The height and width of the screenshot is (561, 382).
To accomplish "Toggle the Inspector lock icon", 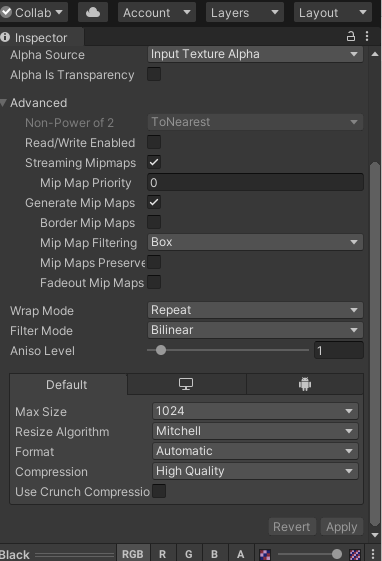I will [x=351, y=36].
